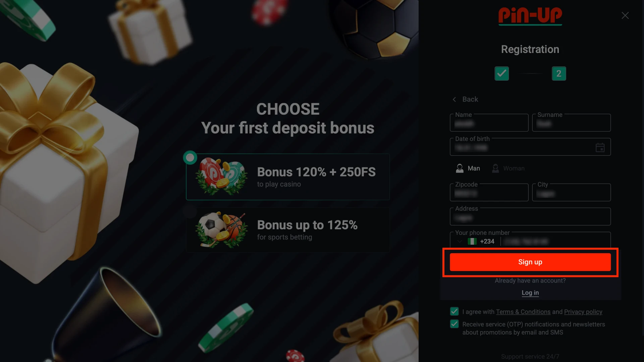This screenshot has width=644, height=362.
Task: Choose the Bonus up to 125% sports option
Action: click(x=288, y=230)
